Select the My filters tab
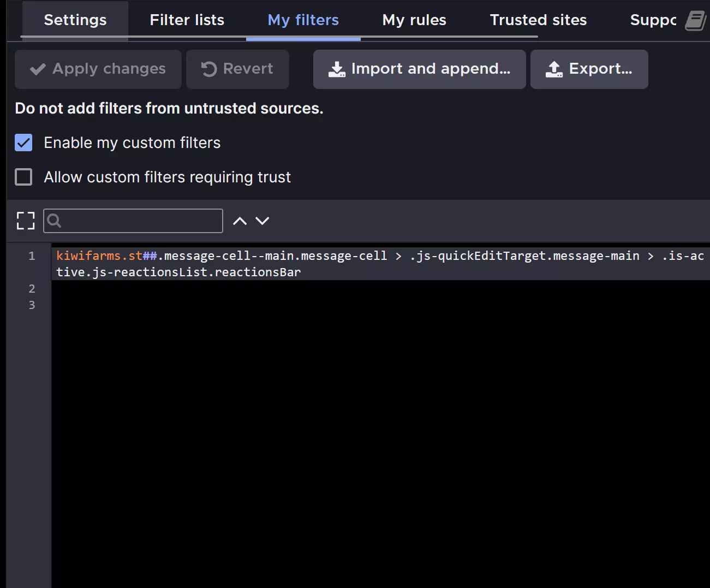 (x=303, y=20)
